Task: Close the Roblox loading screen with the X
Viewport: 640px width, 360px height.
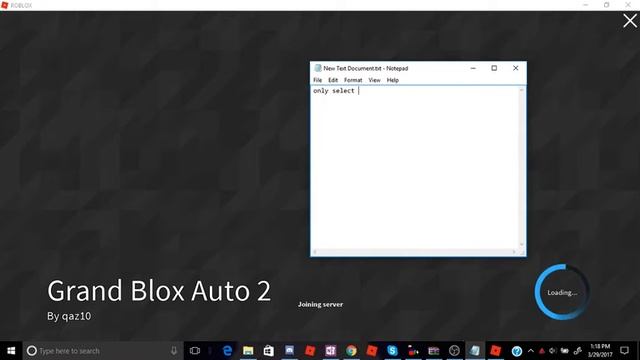Action: [x=630, y=21]
